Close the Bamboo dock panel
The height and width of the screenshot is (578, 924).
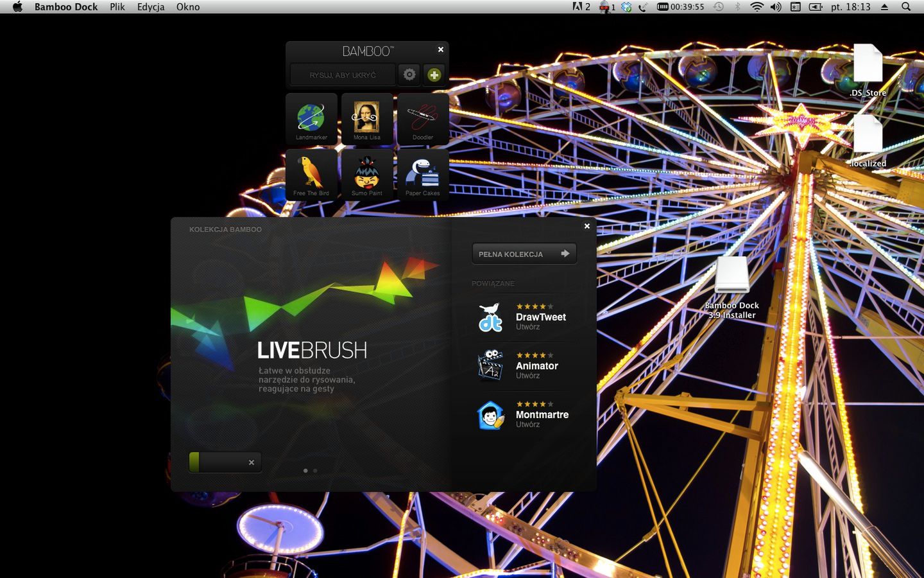pyautogui.click(x=441, y=49)
